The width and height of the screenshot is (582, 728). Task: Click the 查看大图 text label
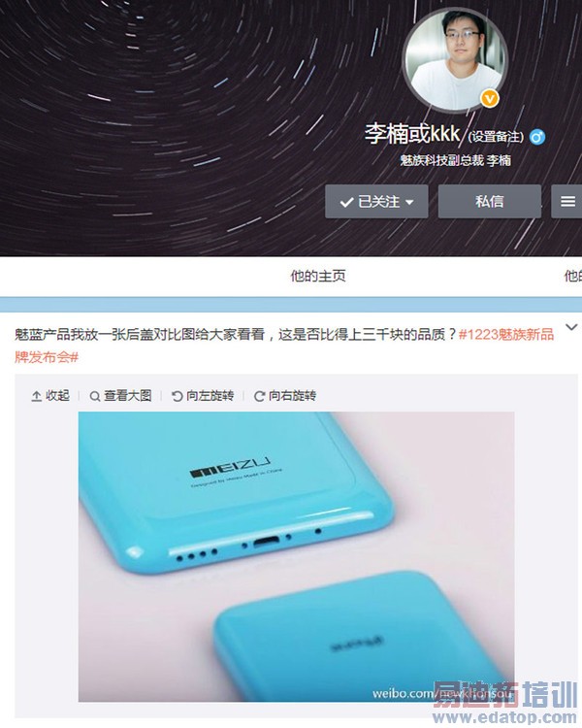[x=128, y=396]
